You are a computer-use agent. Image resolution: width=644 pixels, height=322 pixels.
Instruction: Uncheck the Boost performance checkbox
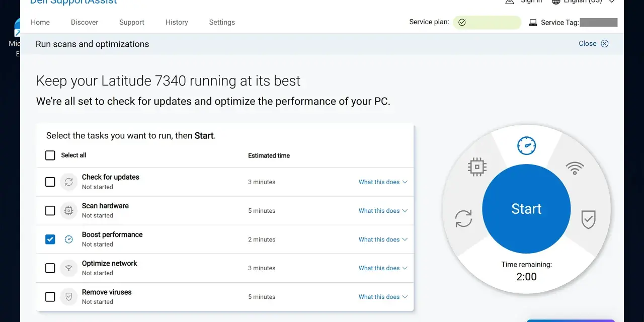(x=50, y=239)
